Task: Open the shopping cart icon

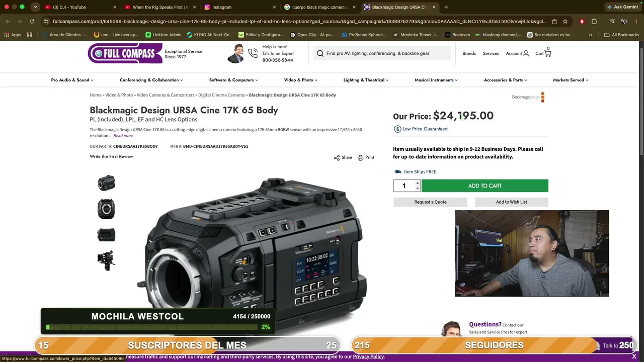Action: [x=548, y=53]
